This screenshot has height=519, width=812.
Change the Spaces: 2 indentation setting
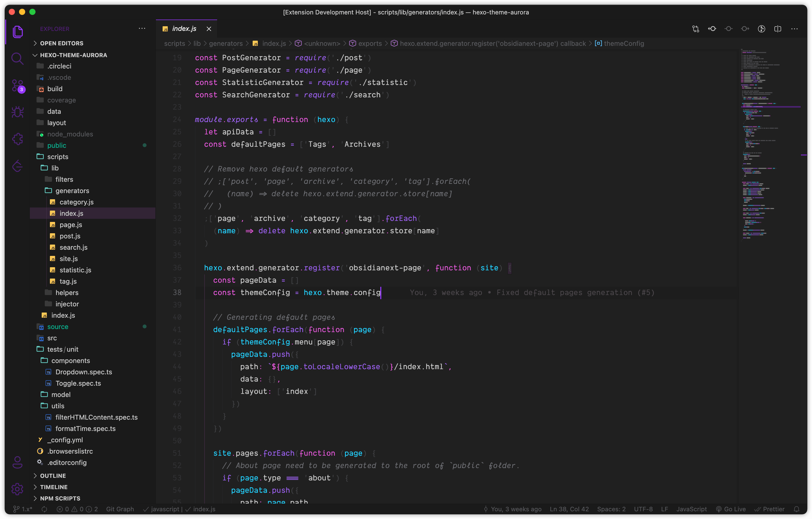coord(611,509)
